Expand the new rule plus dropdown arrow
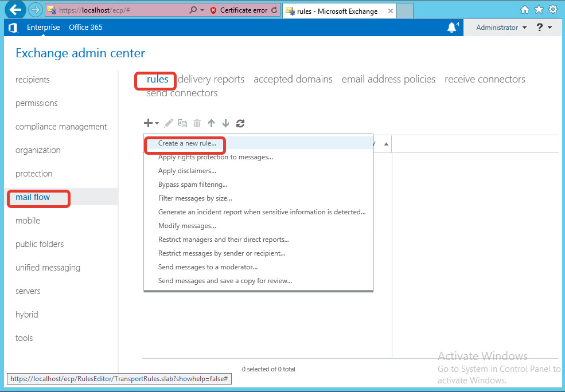The image size is (565, 392). [x=157, y=123]
